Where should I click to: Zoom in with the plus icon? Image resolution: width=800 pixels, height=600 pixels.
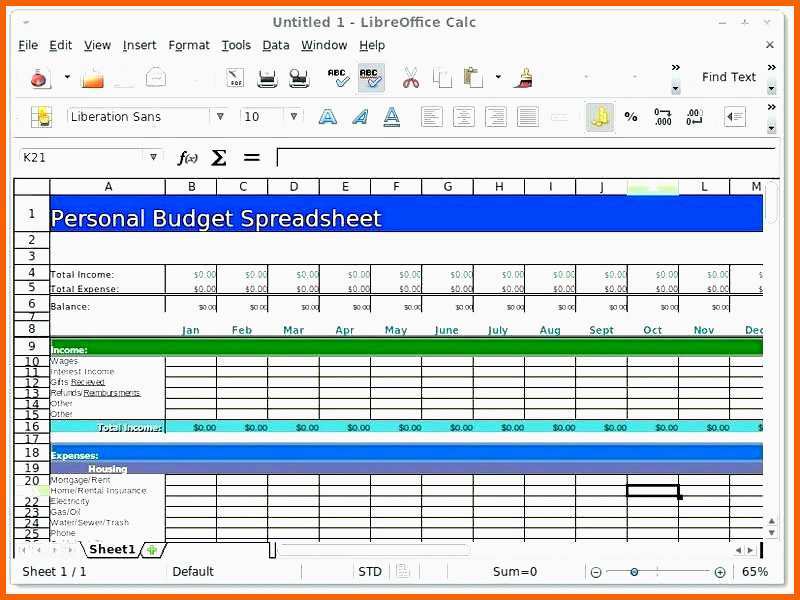pyautogui.click(x=720, y=572)
